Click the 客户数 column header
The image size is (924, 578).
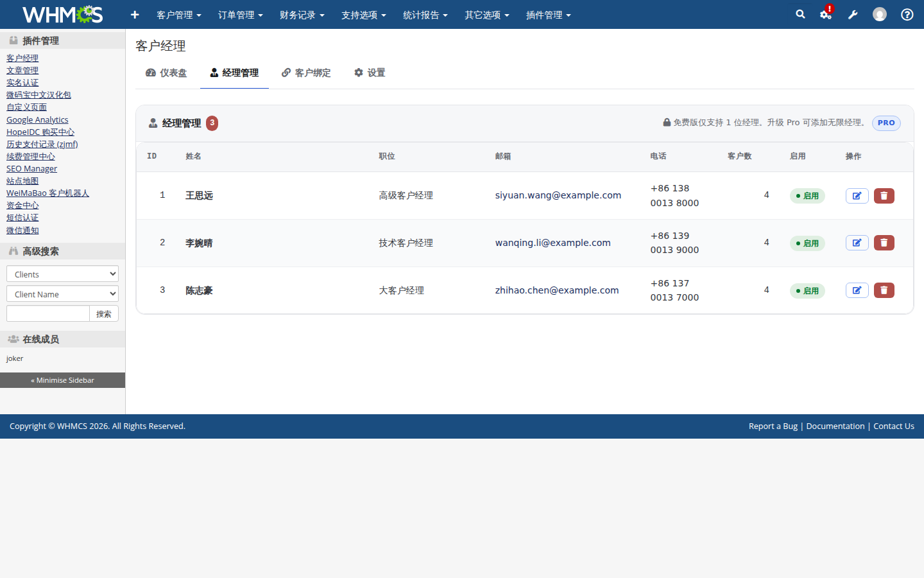(x=739, y=157)
